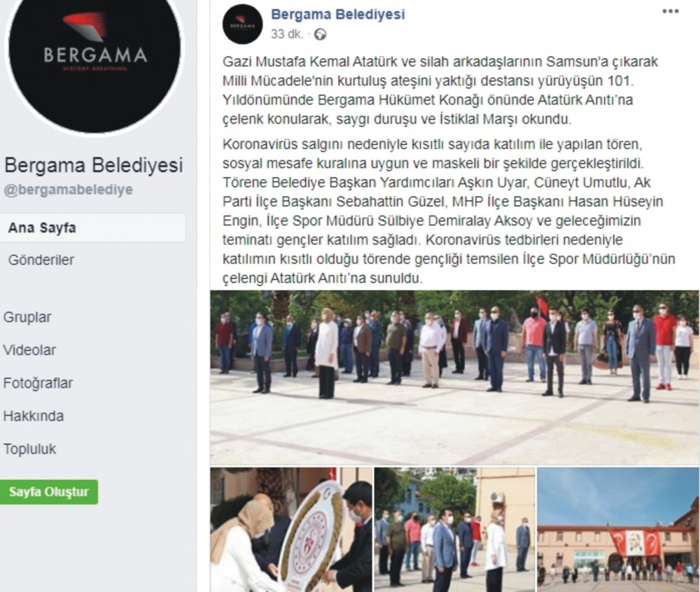Open the Ana Sayfa tab
The image size is (700, 592).
pyautogui.click(x=92, y=228)
